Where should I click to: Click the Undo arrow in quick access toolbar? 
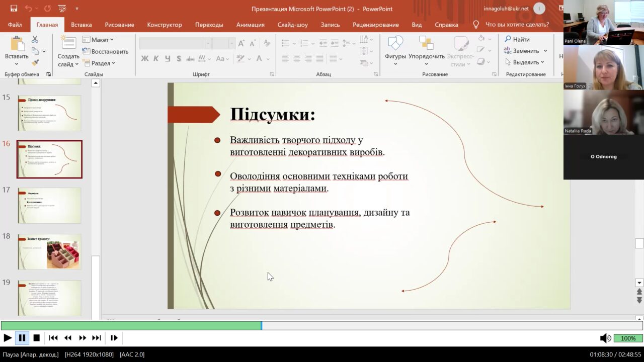click(28, 9)
